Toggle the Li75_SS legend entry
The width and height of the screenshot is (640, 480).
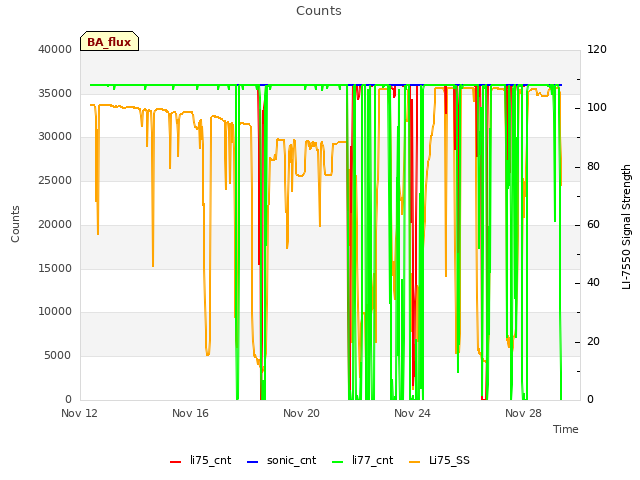439,460
